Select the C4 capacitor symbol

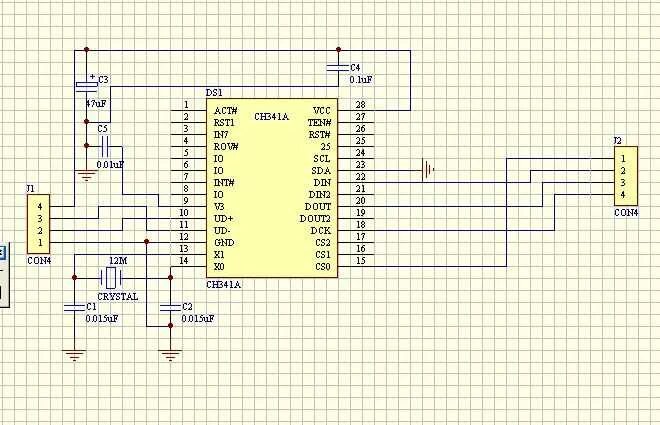pos(338,67)
